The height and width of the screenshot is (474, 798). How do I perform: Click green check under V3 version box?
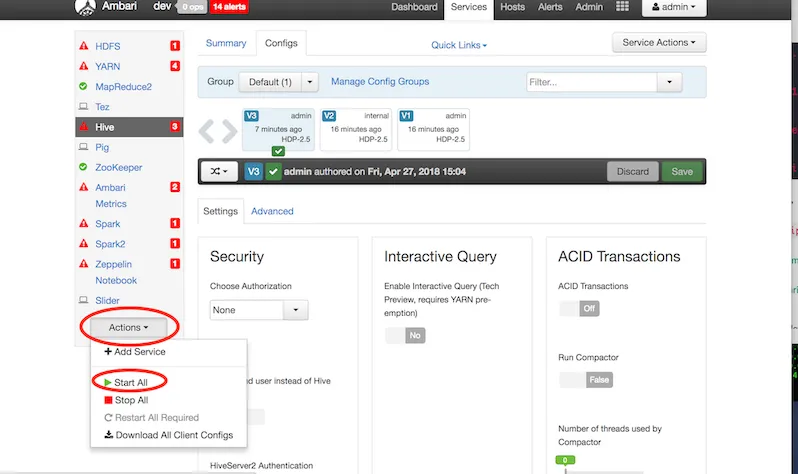click(x=278, y=151)
